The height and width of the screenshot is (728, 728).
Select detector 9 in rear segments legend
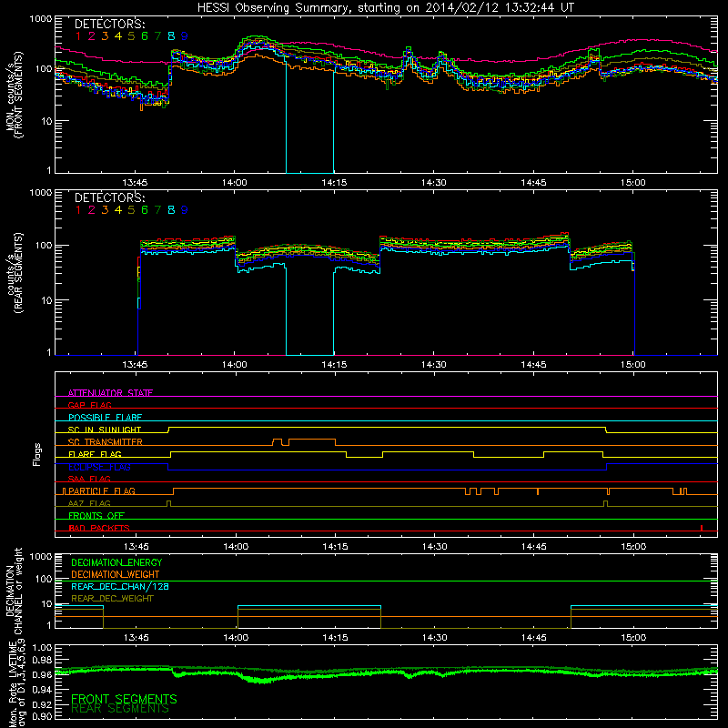coord(185,210)
